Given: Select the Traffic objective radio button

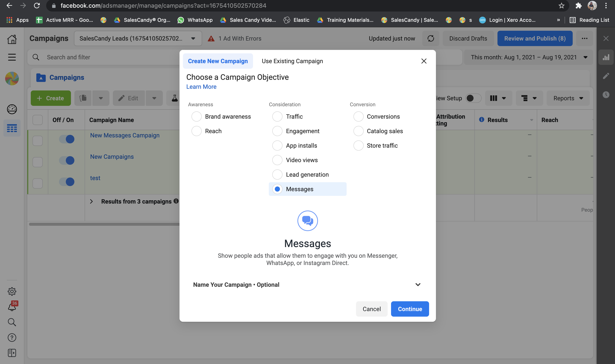Looking at the screenshot, I should click(277, 116).
